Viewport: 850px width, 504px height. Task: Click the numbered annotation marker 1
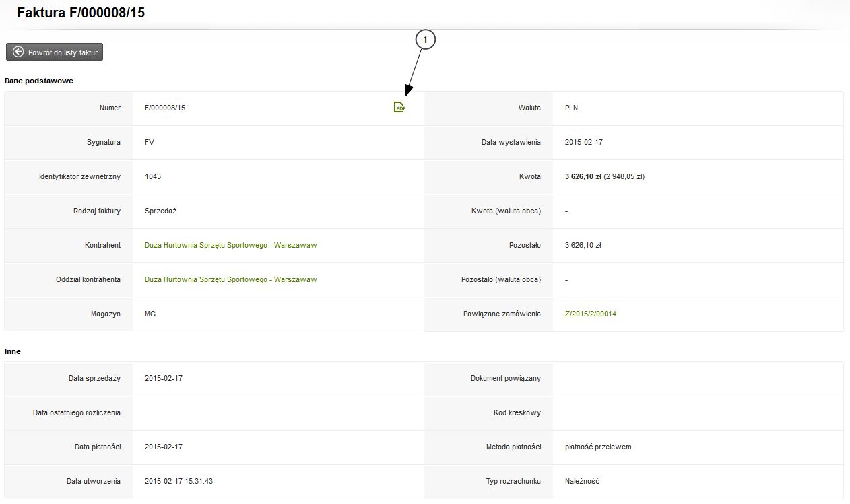(x=425, y=41)
